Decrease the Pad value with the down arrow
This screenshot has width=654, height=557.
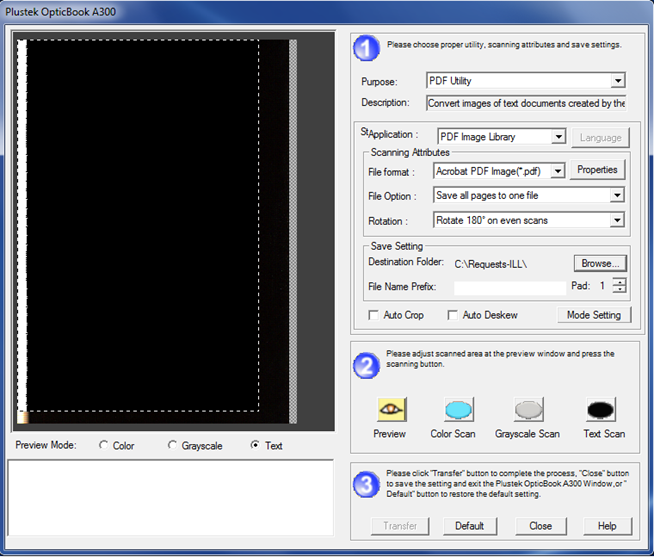tap(619, 289)
